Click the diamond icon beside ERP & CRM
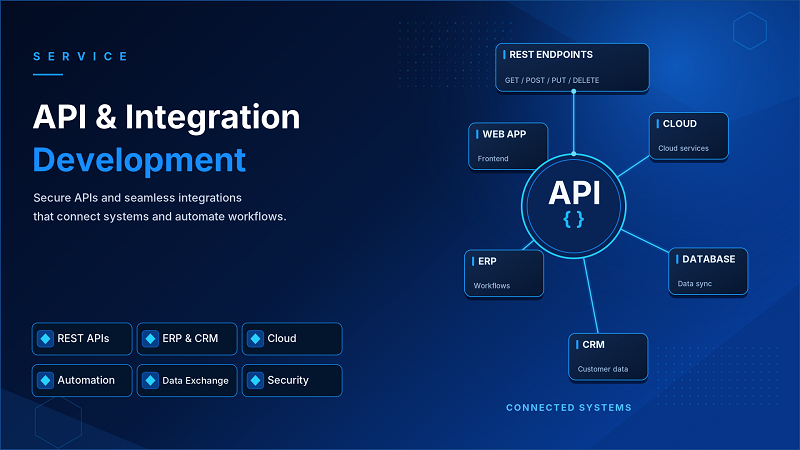 (x=151, y=339)
